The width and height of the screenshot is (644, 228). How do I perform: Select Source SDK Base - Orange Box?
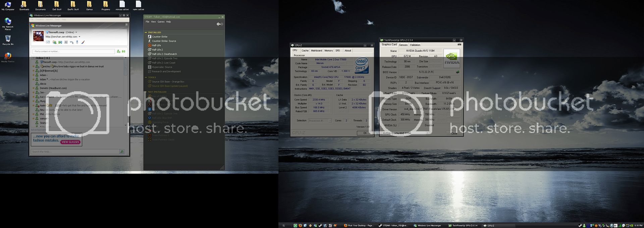166,81
